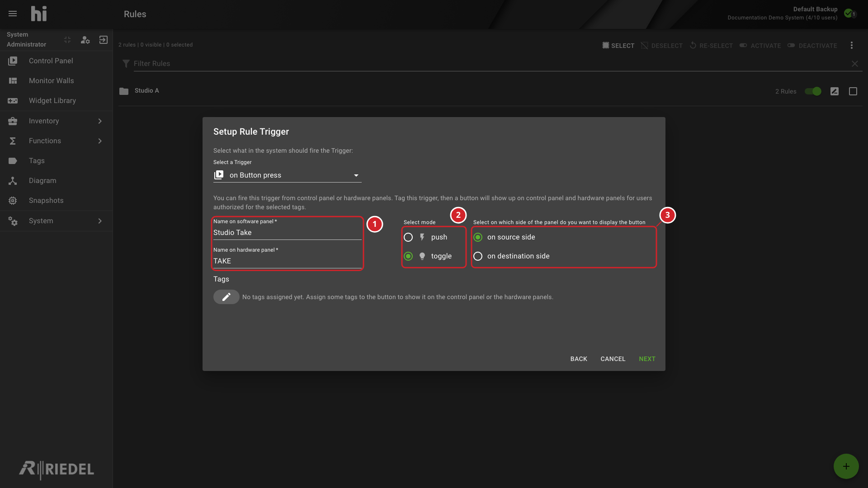Image resolution: width=868 pixels, height=488 pixels.
Task: Choose on source side option
Action: coord(478,237)
